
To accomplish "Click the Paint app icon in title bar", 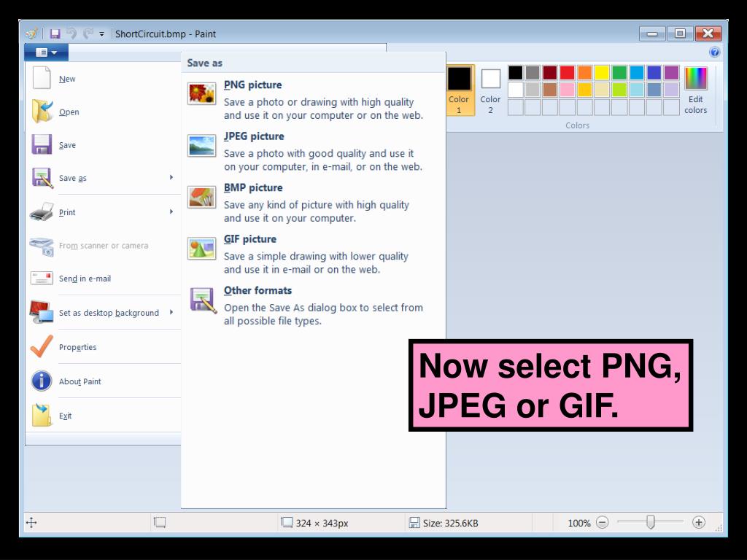I will tap(31, 34).
